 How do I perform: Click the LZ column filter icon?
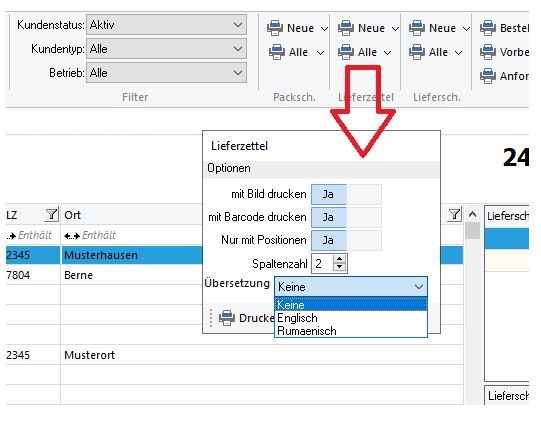pyautogui.click(x=51, y=215)
